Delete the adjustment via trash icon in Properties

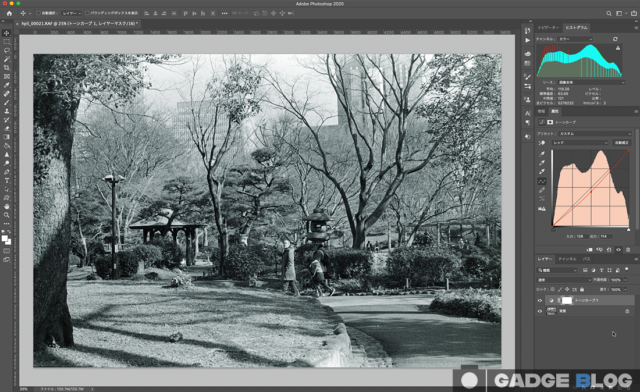click(628, 249)
